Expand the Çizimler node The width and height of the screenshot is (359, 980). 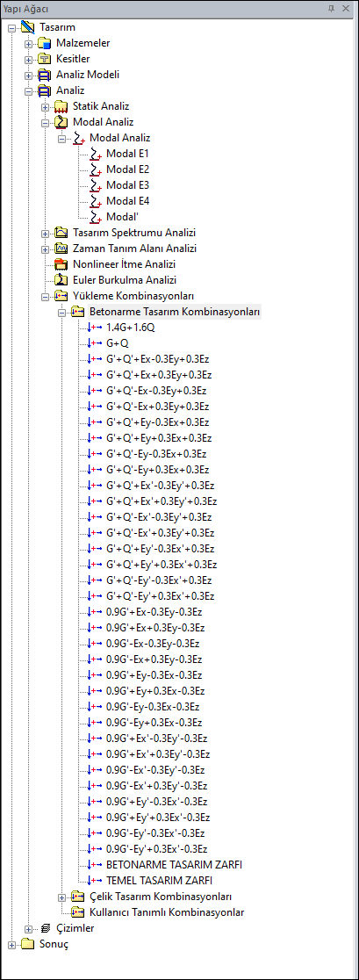(x=29, y=929)
